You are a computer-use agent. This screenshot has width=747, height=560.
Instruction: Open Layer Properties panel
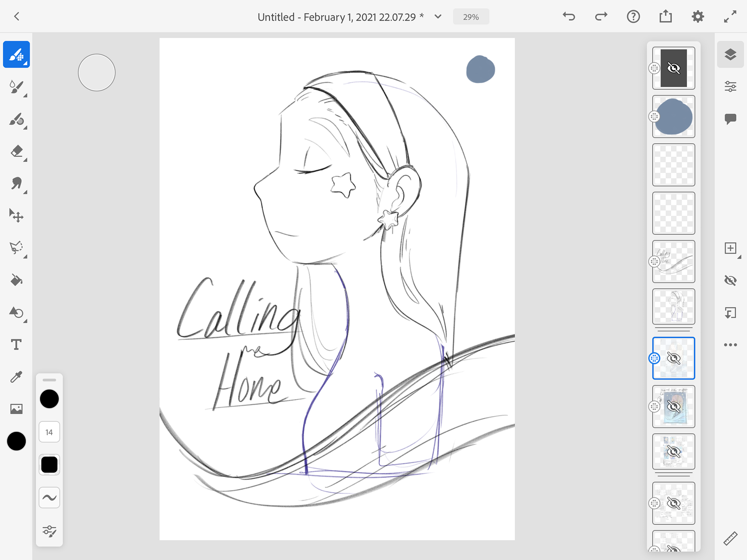(x=730, y=86)
